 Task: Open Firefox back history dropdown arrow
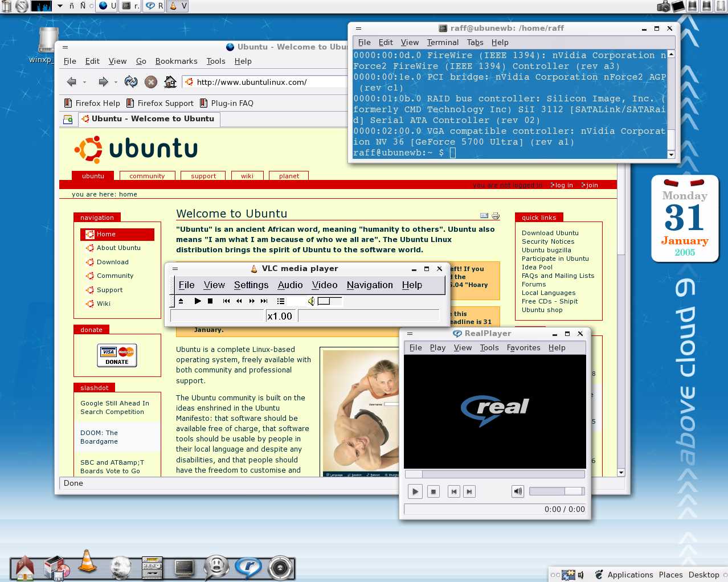(84, 82)
